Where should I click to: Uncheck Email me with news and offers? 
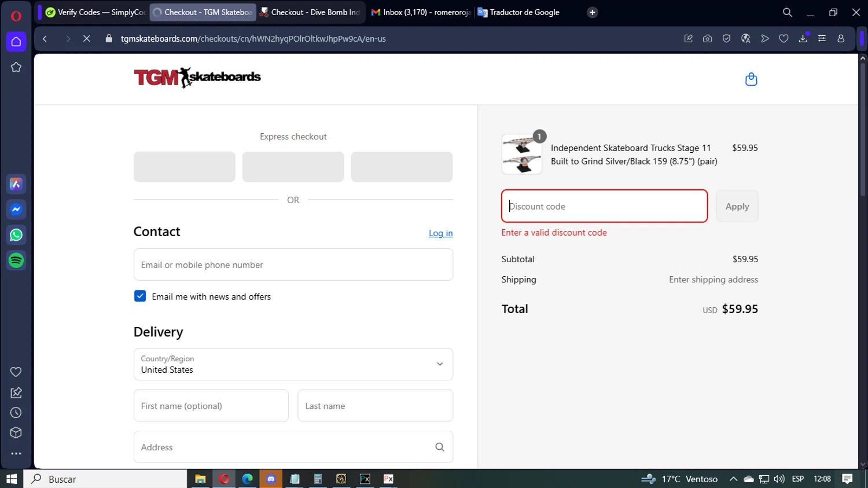(140, 296)
